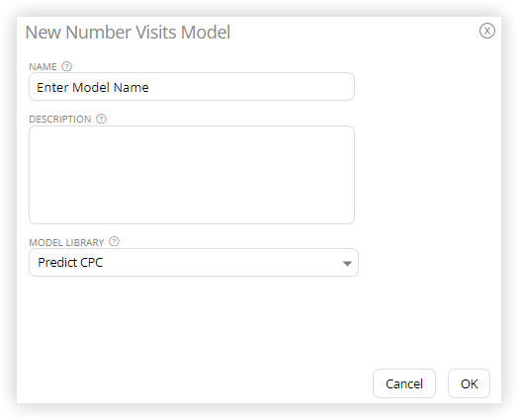
Task: Click the MODEL LIBRARY field label
Action: (66, 243)
